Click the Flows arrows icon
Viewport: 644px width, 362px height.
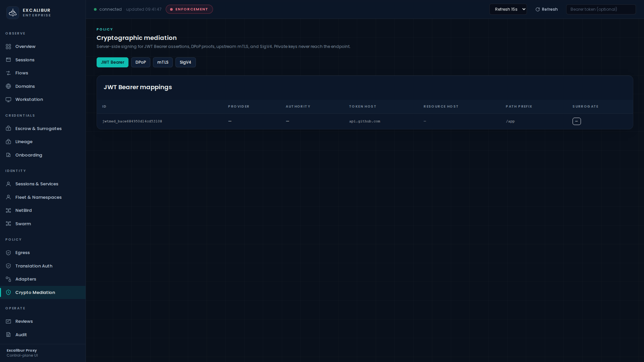(x=8, y=73)
